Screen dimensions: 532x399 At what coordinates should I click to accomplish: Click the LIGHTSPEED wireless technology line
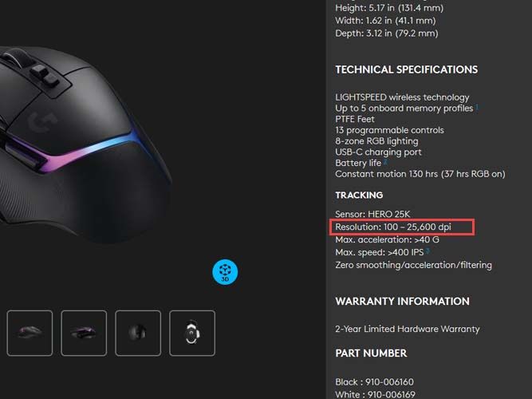[402, 97]
